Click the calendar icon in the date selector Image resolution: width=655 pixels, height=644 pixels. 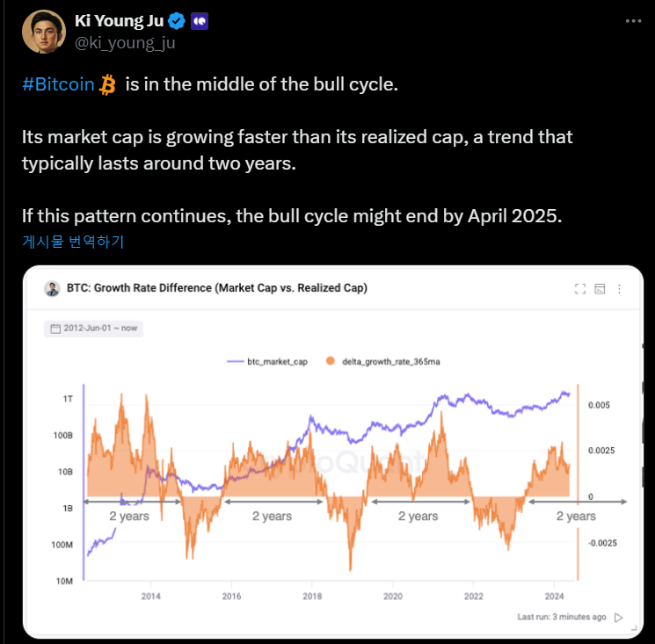pyautogui.click(x=55, y=329)
